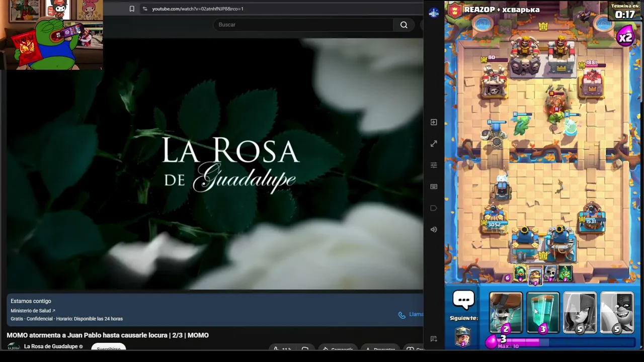644x362 pixels.
Task: Toggle emulator sound with the speaker icon
Action: (x=434, y=230)
